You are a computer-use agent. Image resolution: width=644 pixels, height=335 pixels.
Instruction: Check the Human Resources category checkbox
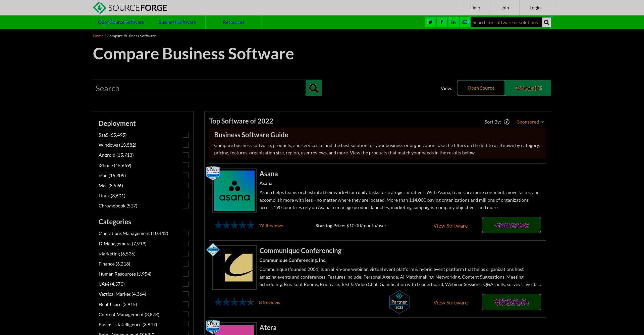tap(185, 274)
